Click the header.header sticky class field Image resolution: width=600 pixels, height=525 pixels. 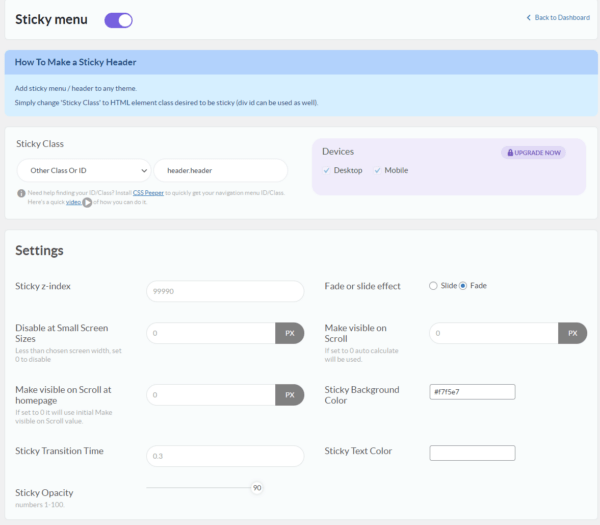[x=220, y=170]
